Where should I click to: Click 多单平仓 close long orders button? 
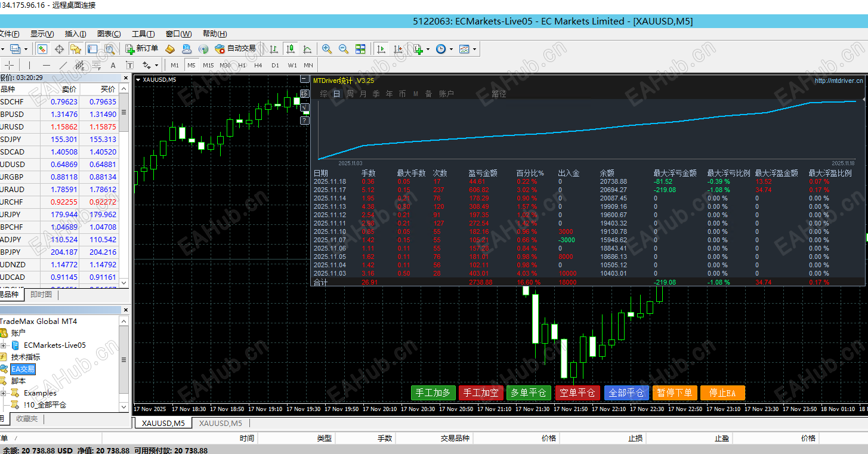pos(529,393)
